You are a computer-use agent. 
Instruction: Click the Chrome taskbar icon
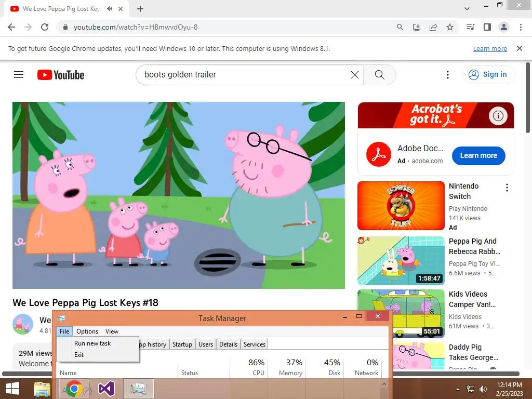(74, 389)
